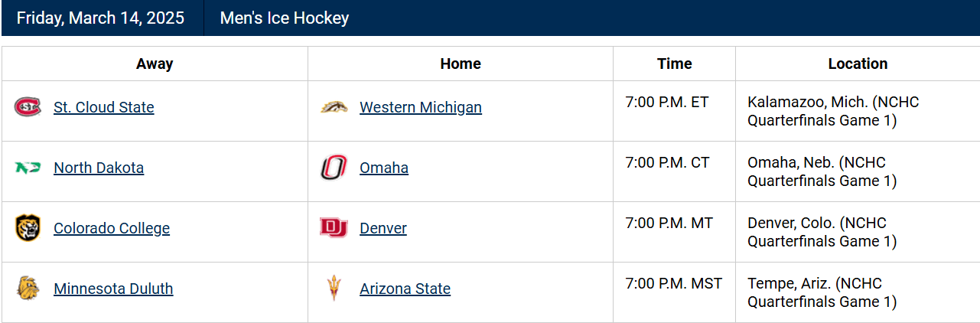Open the St. Cloud State link
Screen dimensions: 980x323
pyautogui.click(x=103, y=107)
